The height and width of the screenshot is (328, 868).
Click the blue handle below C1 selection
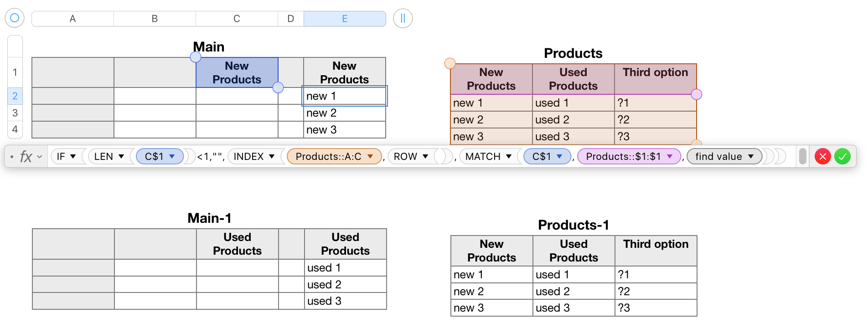(278, 87)
